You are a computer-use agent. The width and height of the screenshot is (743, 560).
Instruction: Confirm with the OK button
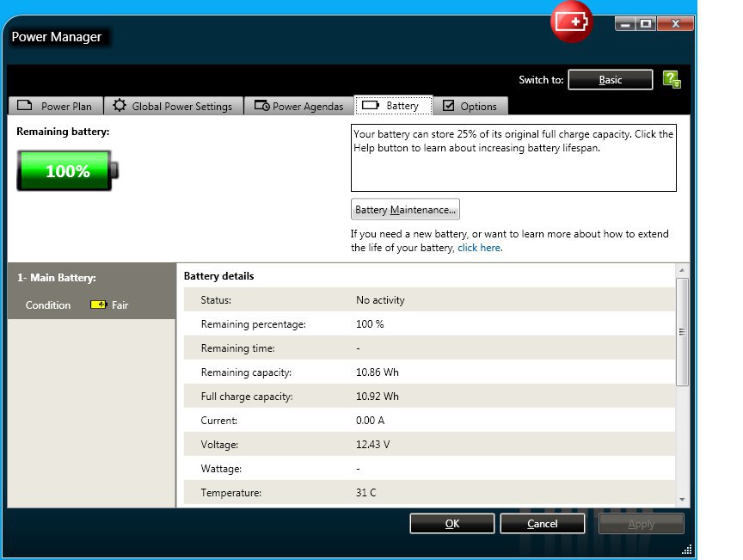coord(452,524)
